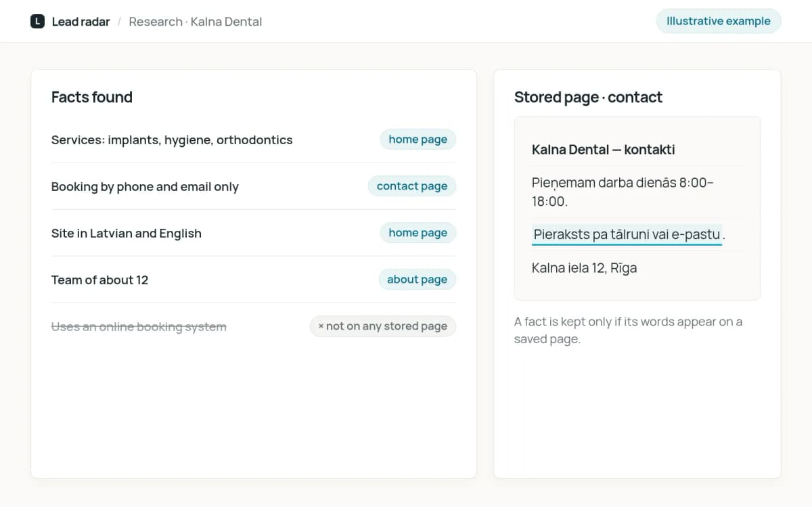Open the home page tag for Site in Latvian
812x507 pixels.
pos(418,233)
